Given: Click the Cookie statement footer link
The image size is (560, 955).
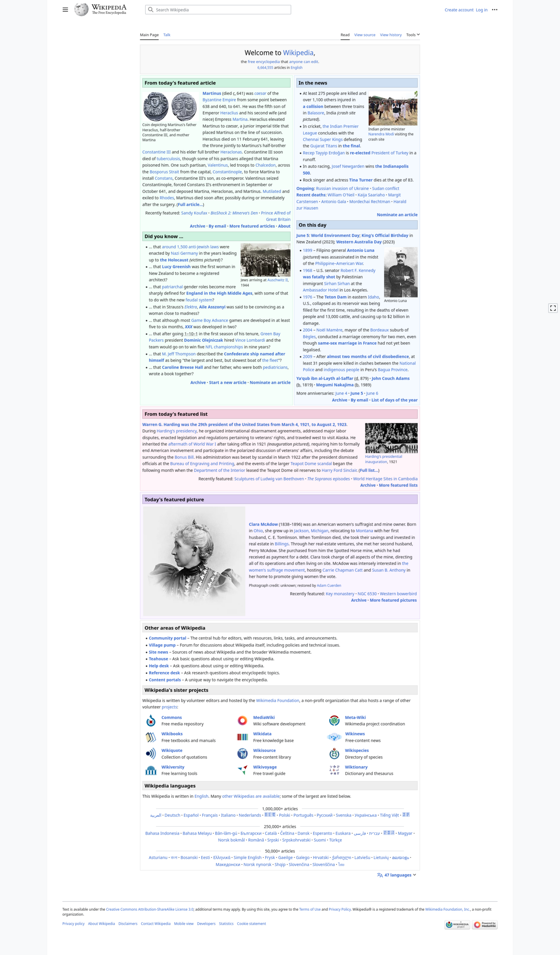Looking at the screenshot, I should coord(252,923).
